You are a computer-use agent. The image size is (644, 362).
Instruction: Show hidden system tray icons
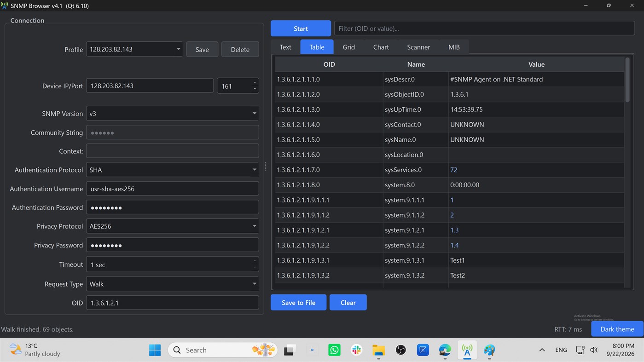[542, 350]
